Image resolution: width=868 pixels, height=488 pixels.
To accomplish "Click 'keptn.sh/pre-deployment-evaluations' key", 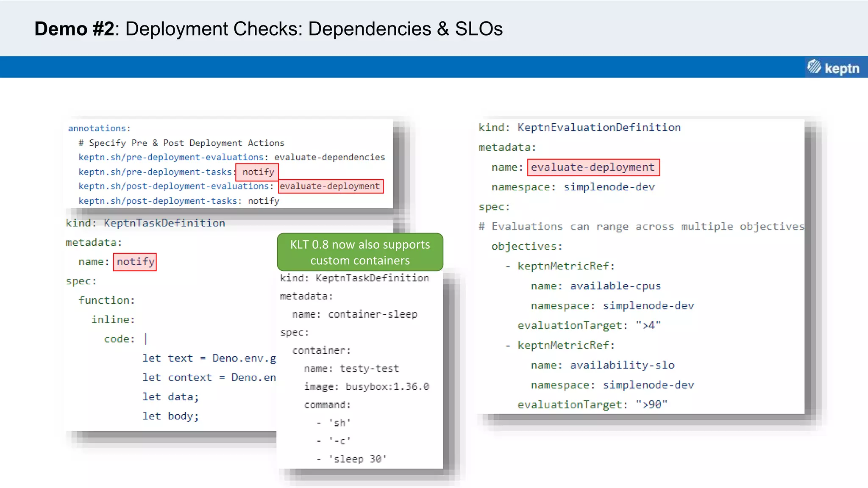I will coord(171,158).
